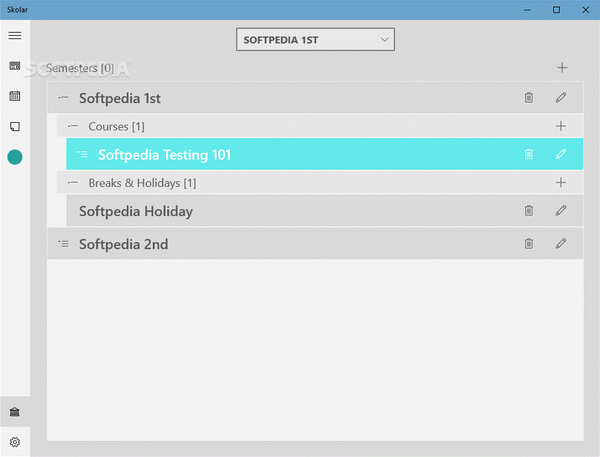This screenshot has width=600, height=457.
Task: Open the calendar icon in sidebar
Action: pyautogui.click(x=15, y=96)
